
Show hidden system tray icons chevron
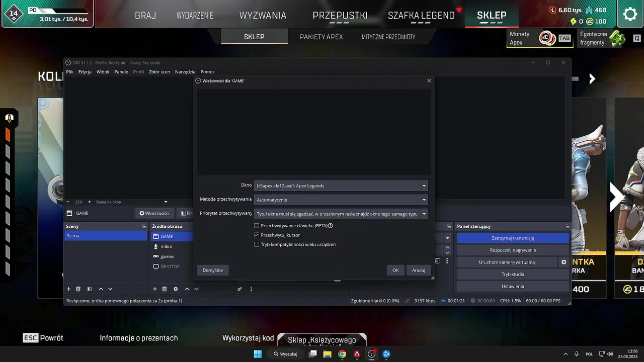566,354
